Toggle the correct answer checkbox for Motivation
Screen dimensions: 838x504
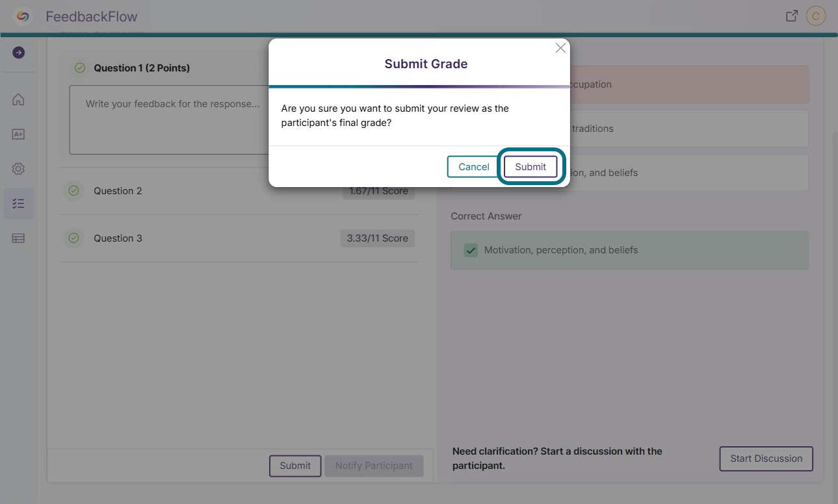471,250
